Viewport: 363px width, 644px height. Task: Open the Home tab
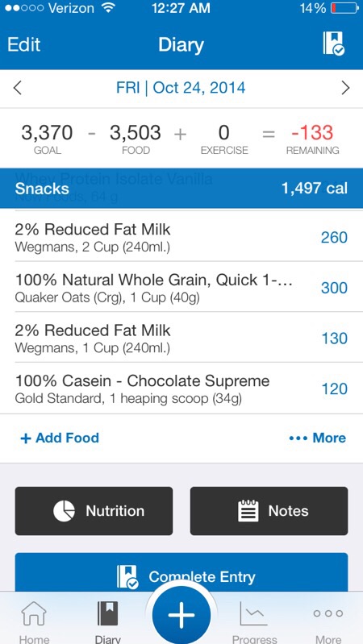34,621
